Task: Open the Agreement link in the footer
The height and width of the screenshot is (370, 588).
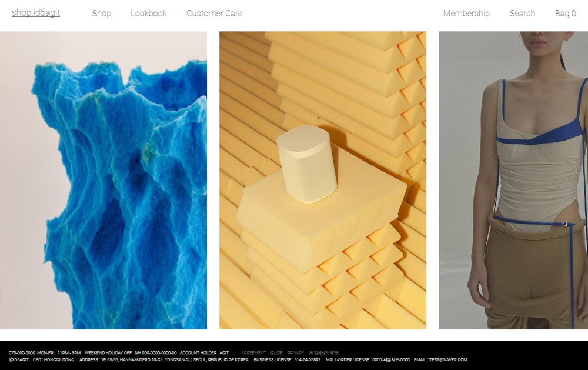Action: coord(253,353)
